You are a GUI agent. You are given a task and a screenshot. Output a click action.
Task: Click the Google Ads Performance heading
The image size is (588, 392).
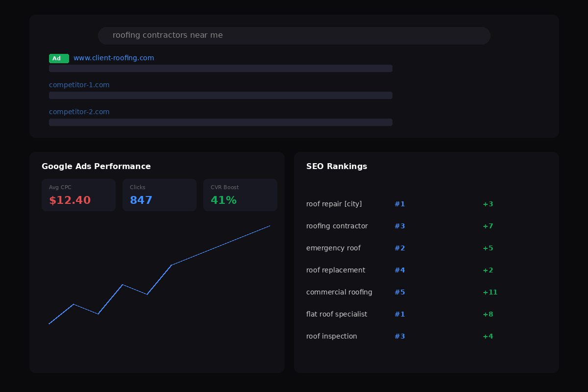point(96,167)
